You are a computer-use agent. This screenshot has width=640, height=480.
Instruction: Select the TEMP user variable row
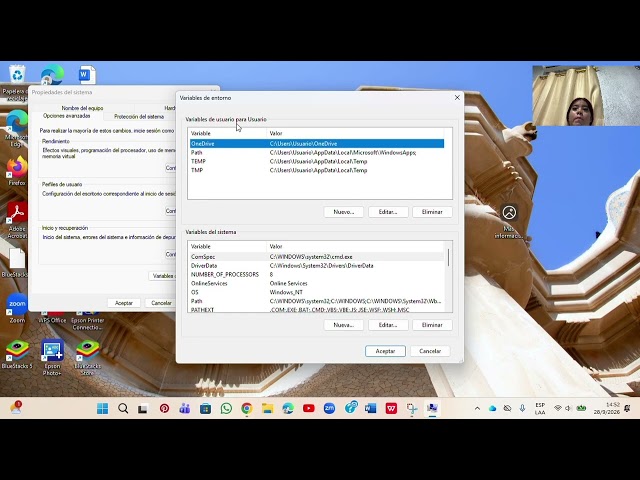point(317,161)
